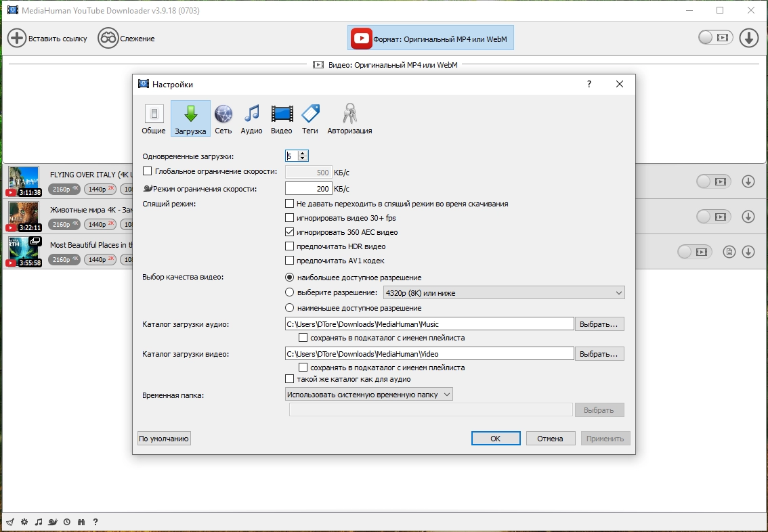Select 1440p 2K badge for Most Beautiful Places

(100, 259)
